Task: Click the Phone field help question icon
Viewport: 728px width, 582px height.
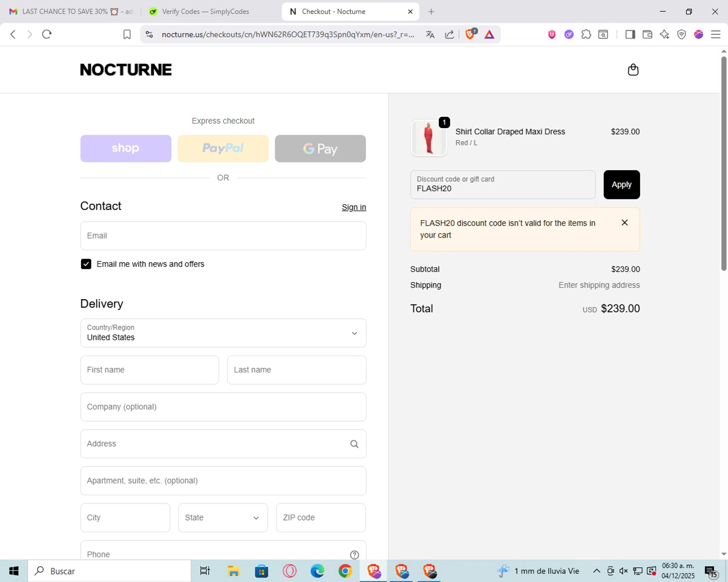Action: (354, 555)
